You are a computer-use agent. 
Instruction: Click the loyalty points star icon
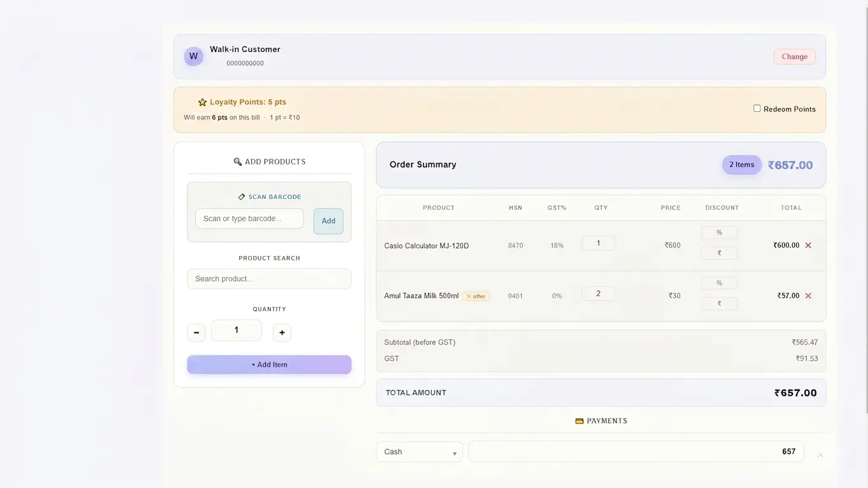[x=202, y=102]
